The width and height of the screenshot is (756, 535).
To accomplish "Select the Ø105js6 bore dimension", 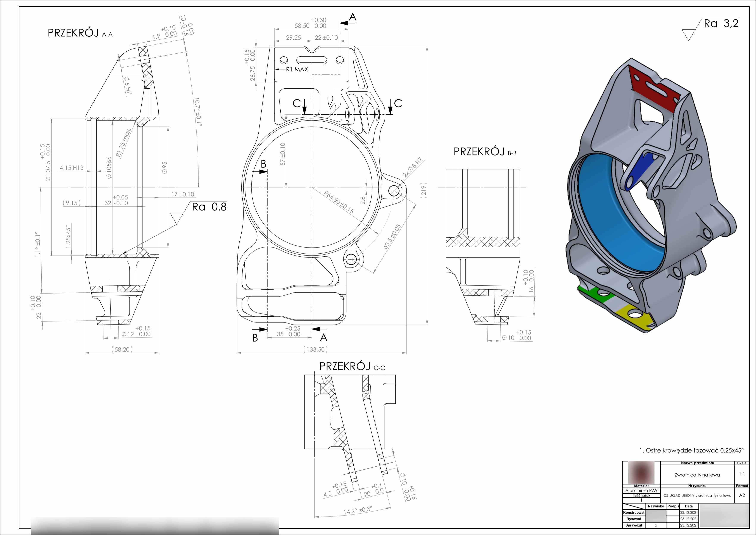I will [x=109, y=168].
